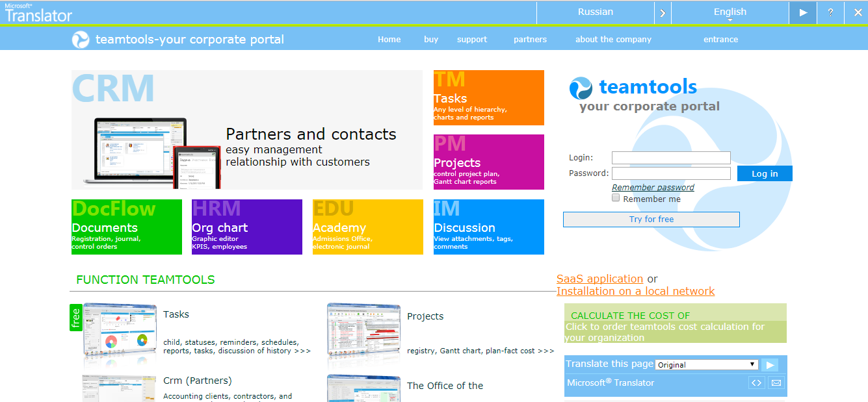Open the EDU Academy tile

click(367, 227)
